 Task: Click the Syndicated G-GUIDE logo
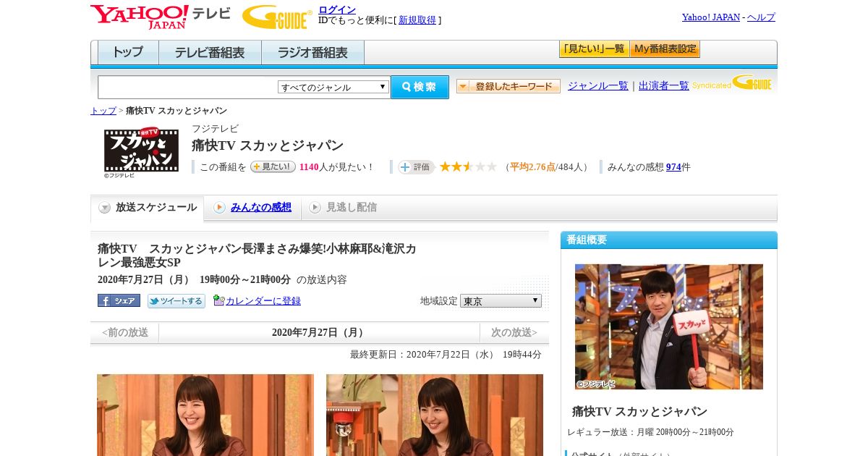point(732,83)
